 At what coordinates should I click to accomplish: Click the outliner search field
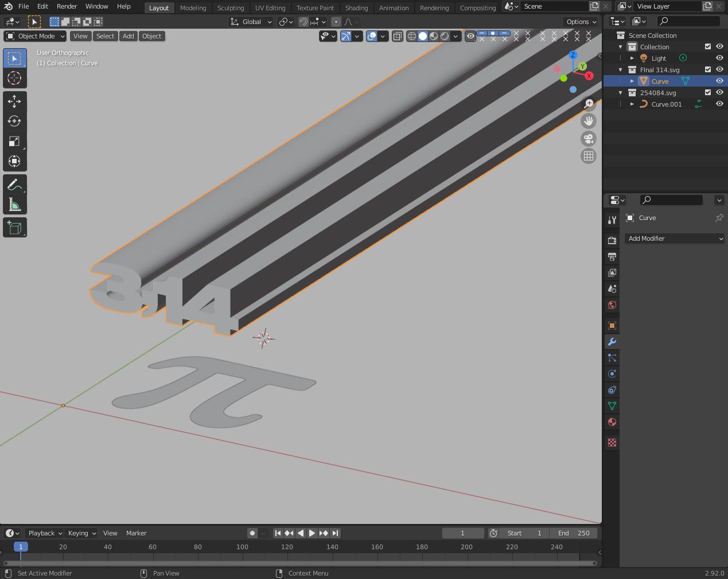[688, 21]
